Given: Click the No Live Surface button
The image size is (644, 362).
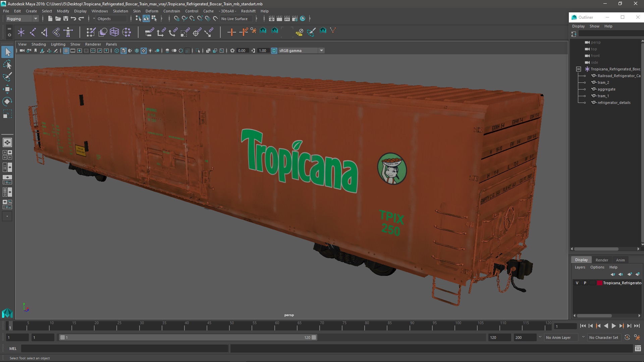Looking at the screenshot, I should 234,19.
